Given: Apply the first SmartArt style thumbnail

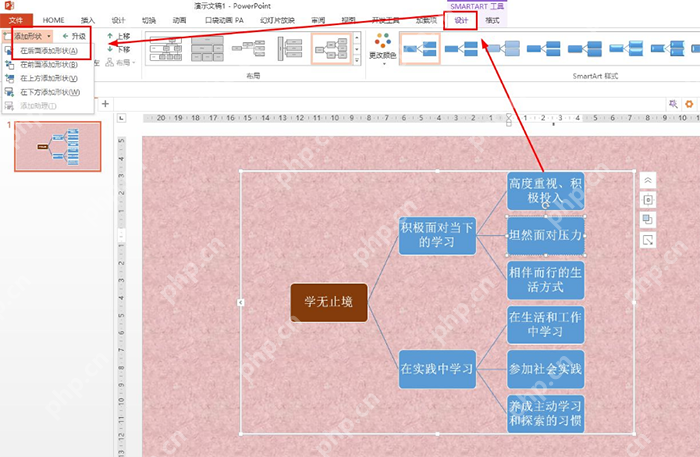Looking at the screenshot, I should click(420, 48).
